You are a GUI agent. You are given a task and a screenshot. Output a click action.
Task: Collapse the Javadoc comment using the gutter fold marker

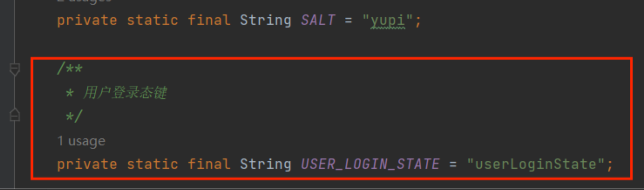tap(15, 69)
